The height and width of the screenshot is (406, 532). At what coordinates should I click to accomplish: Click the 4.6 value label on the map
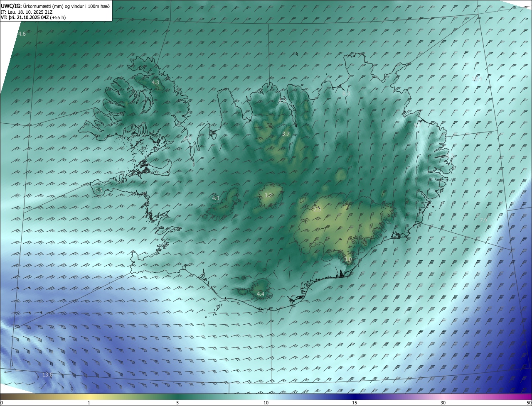[x=22, y=34]
